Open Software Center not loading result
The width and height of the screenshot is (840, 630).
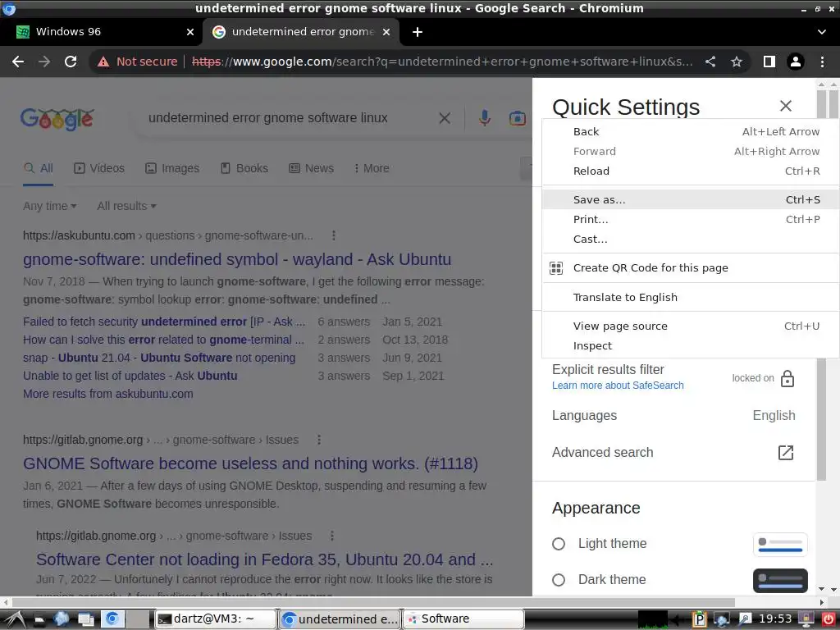(x=265, y=559)
